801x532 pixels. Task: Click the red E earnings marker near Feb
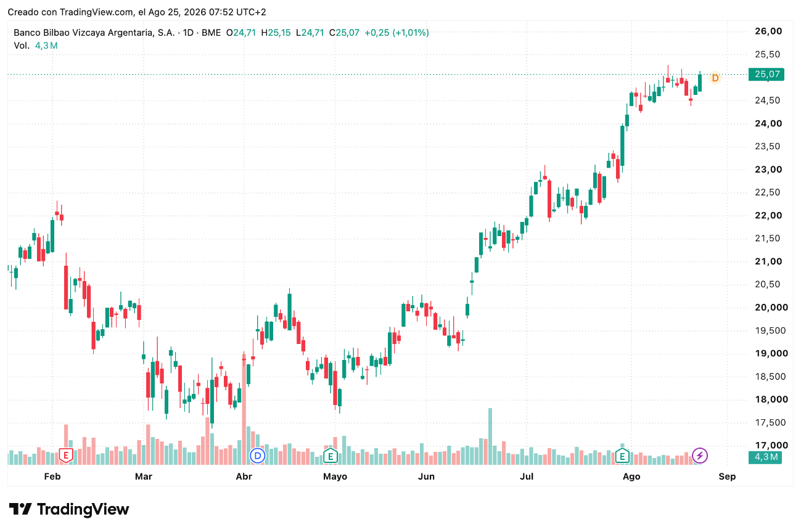coord(65,456)
